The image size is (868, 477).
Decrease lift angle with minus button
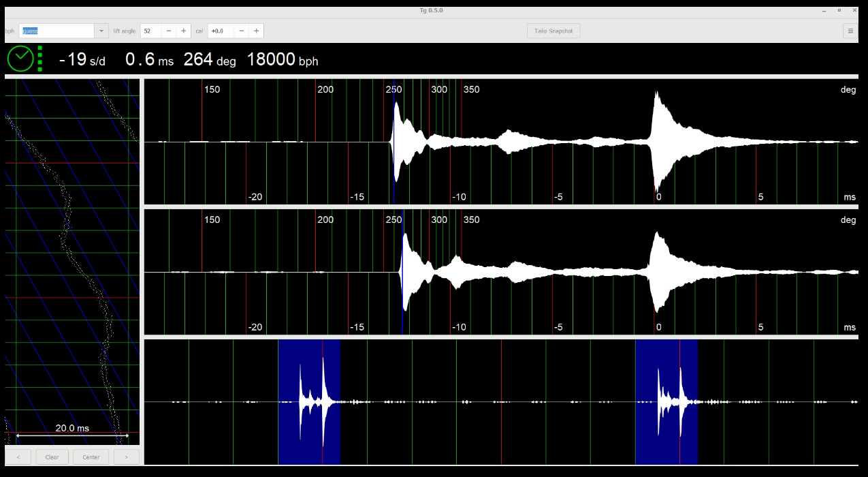169,31
